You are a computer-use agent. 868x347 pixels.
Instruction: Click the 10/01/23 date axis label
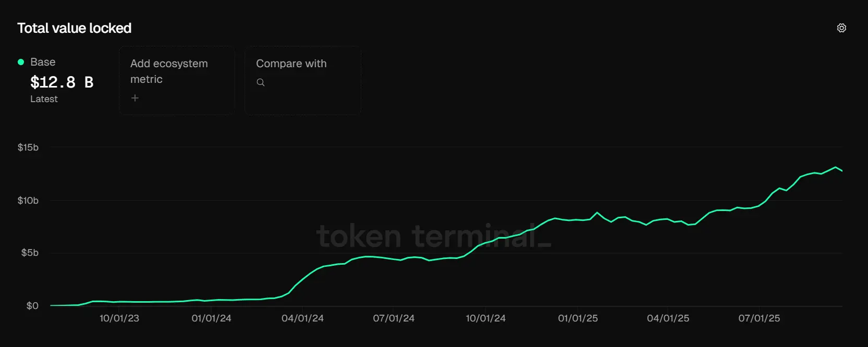point(119,318)
